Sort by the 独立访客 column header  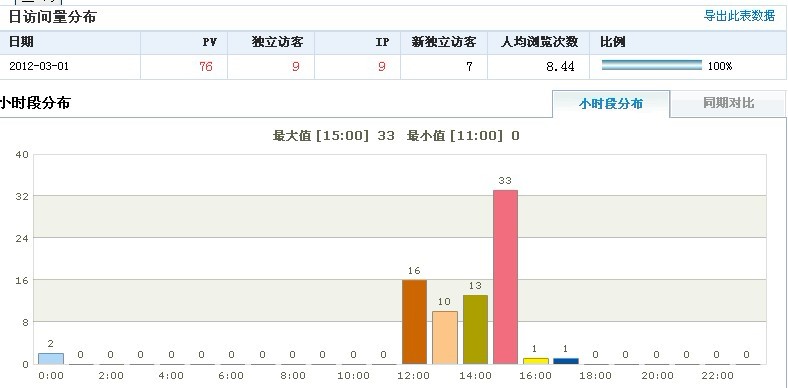277,42
